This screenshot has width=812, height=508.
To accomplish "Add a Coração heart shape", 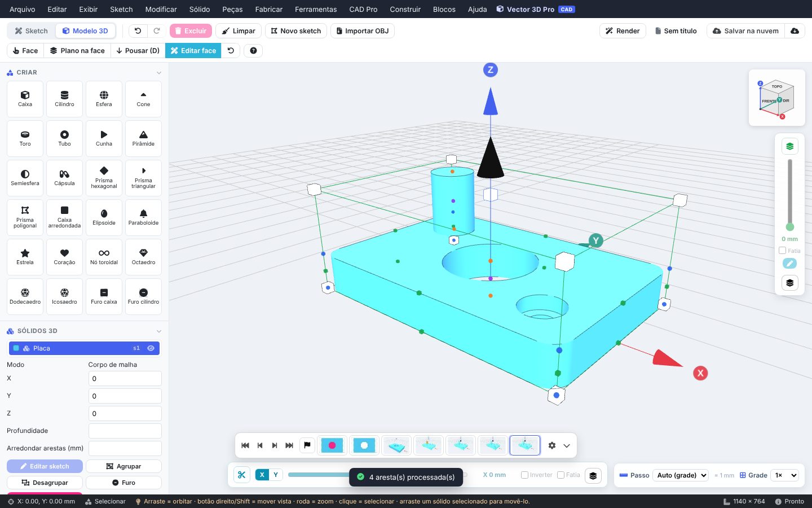I will click(x=64, y=257).
